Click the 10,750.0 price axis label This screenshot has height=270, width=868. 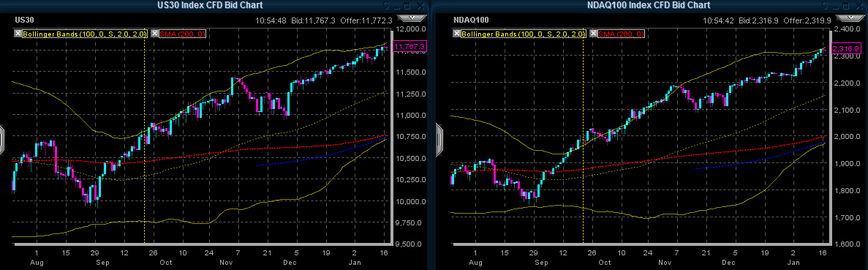coord(410,136)
